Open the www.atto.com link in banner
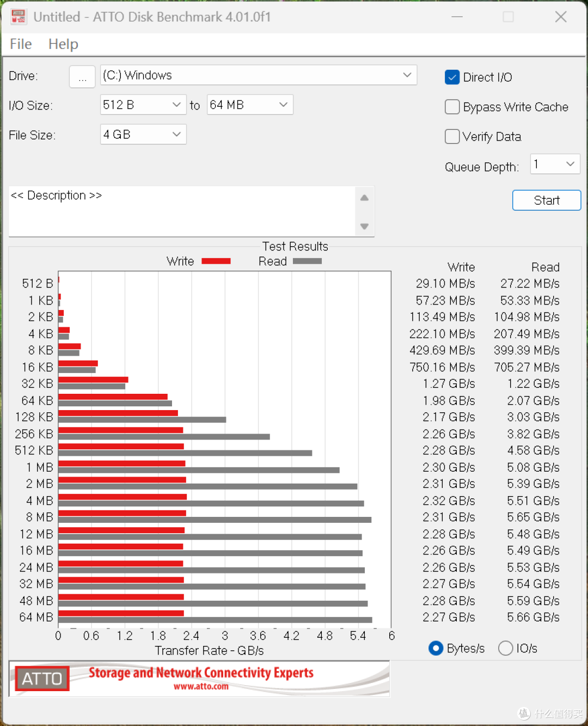 201,687
